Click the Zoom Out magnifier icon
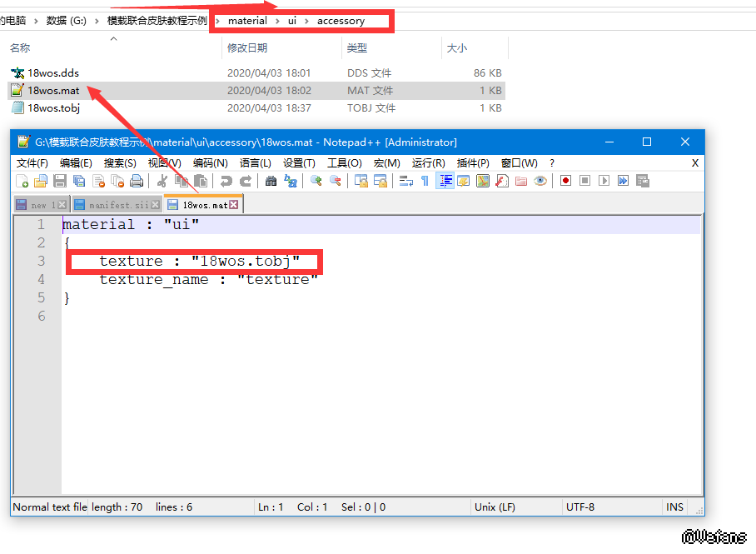This screenshot has height=554, width=756. pyautogui.click(x=335, y=181)
